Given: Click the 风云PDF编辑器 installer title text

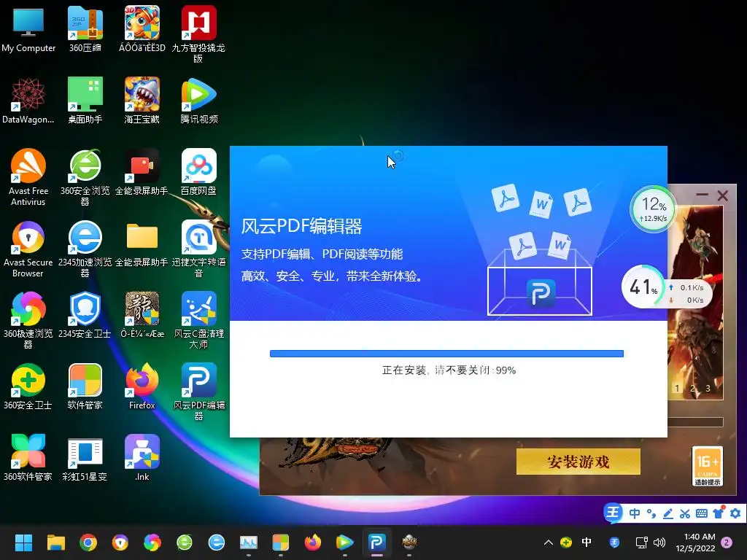Looking at the screenshot, I should click(x=301, y=226).
